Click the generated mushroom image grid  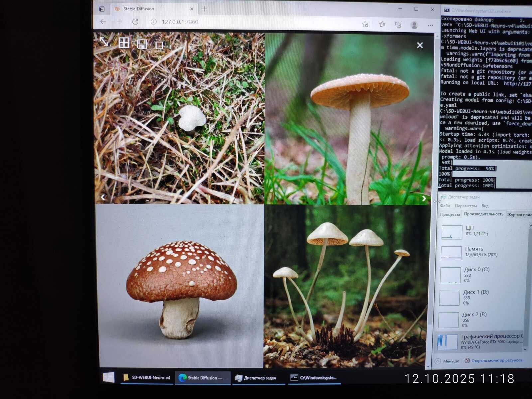(263, 200)
